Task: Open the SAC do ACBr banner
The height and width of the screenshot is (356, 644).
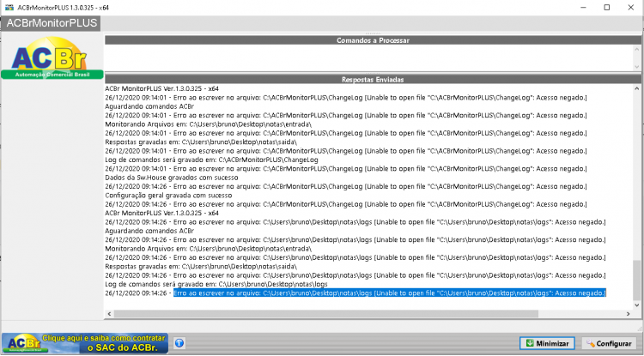Action: (x=85, y=343)
